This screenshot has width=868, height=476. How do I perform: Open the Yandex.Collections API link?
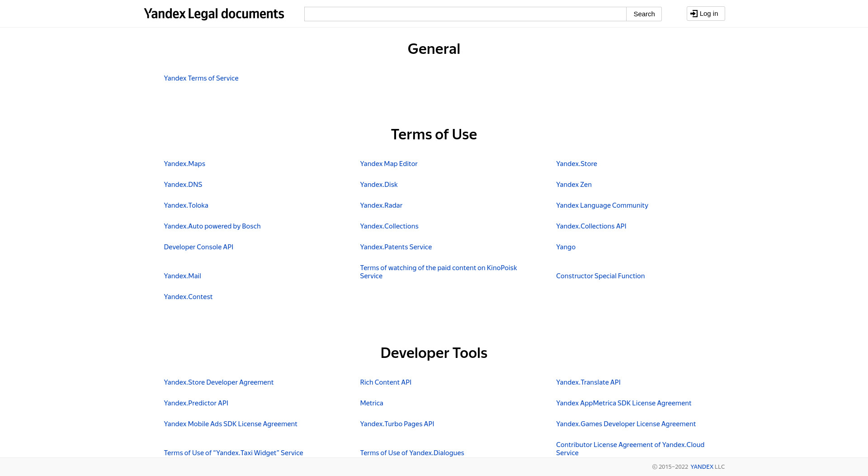coord(591,226)
